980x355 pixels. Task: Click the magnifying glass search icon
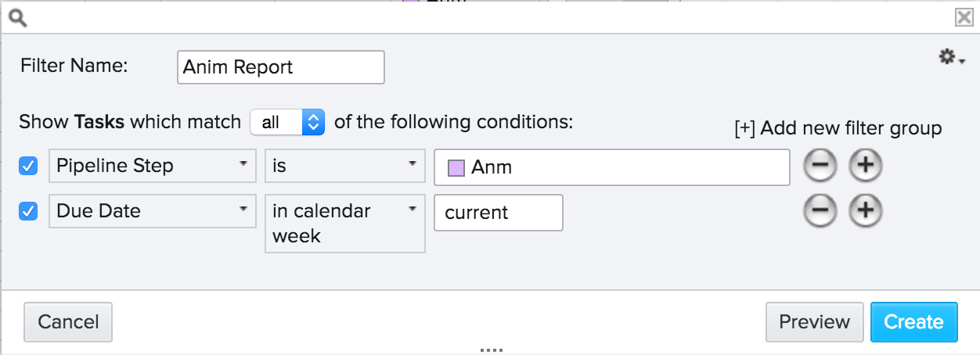[x=17, y=16]
